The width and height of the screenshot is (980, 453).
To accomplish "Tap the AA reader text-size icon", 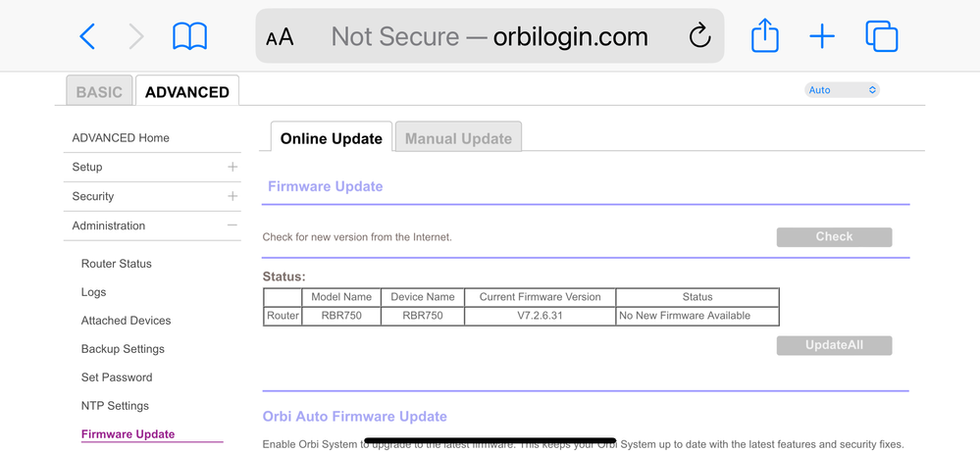I will click(x=280, y=37).
